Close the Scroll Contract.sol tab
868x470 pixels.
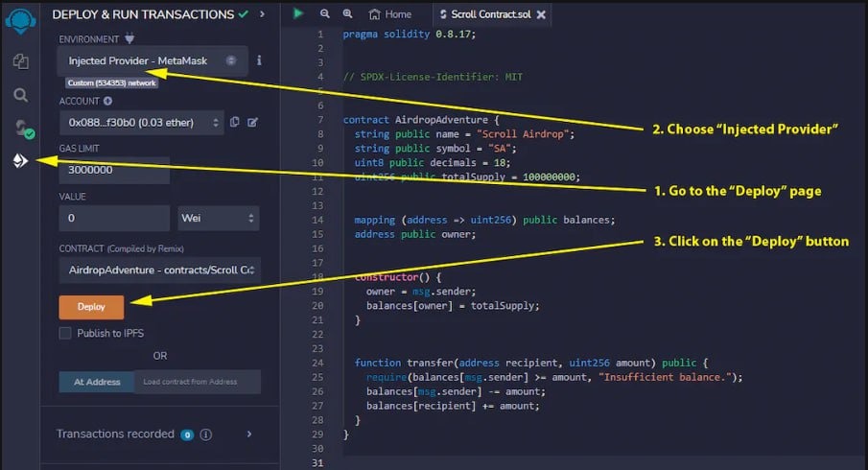pos(541,14)
